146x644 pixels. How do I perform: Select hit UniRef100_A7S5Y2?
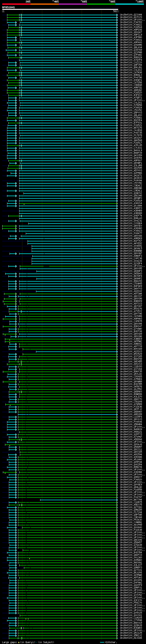coord(131,311)
